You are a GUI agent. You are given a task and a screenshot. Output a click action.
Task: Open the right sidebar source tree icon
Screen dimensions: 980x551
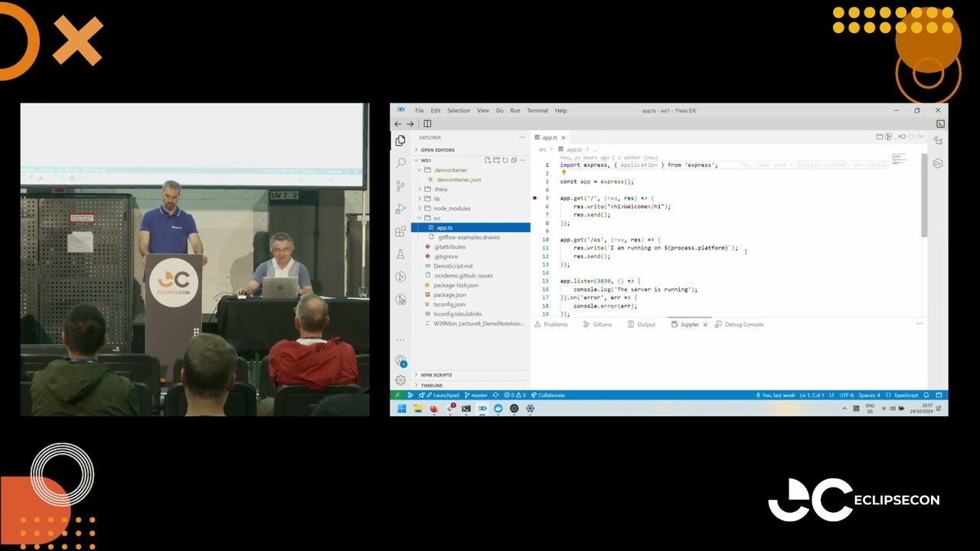click(938, 141)
